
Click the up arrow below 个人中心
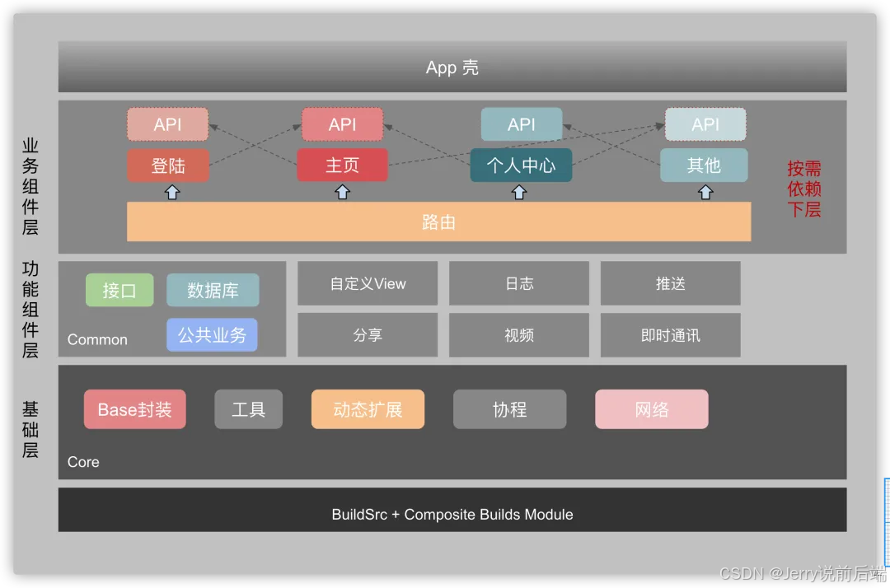pyautogui.click(x=519, y=192)
